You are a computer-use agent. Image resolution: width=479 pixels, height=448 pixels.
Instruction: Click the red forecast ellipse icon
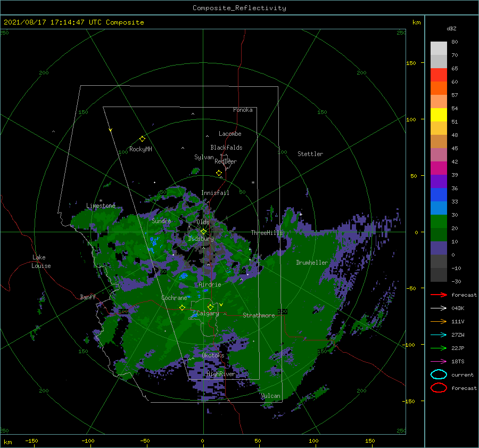tap(439, 388)
